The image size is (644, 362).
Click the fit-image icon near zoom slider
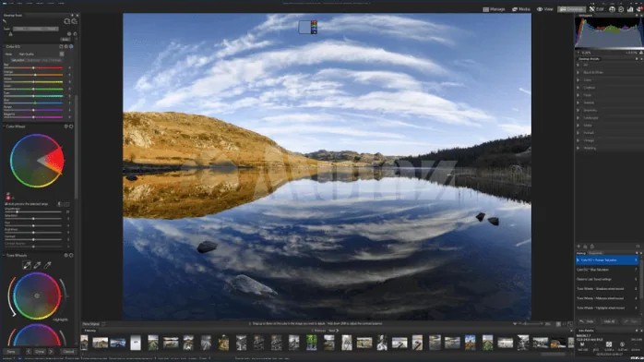569,324
